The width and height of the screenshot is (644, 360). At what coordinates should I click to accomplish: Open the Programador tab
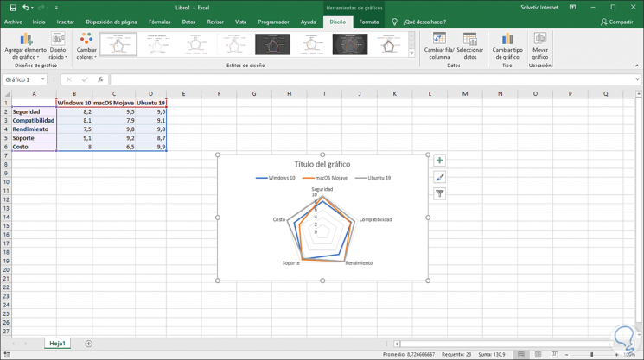coord(273,22)
